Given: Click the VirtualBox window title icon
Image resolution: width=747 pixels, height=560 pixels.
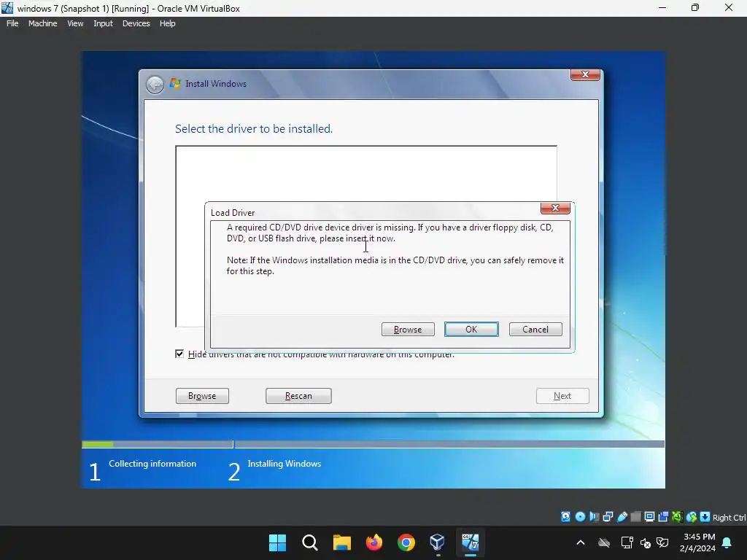Looking at the screenshot, I should (x=7, y=8).
